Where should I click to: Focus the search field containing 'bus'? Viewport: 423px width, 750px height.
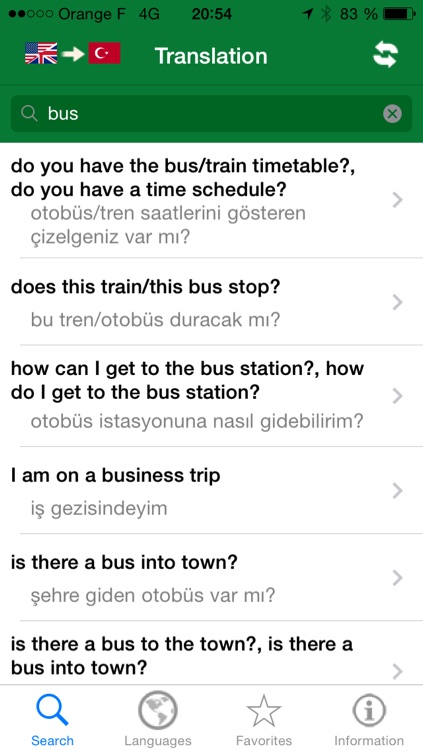211,114
